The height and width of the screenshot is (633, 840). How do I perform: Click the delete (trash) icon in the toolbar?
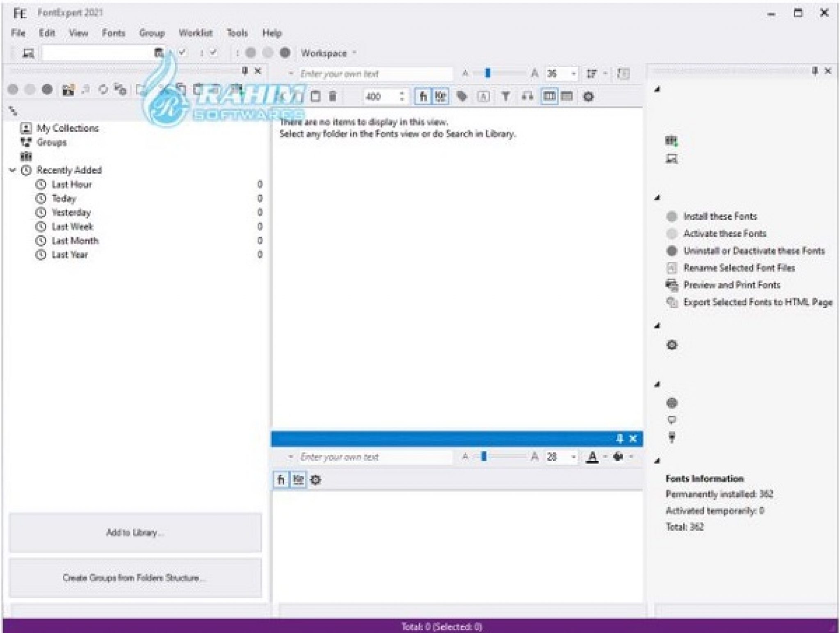click(333, 97)
